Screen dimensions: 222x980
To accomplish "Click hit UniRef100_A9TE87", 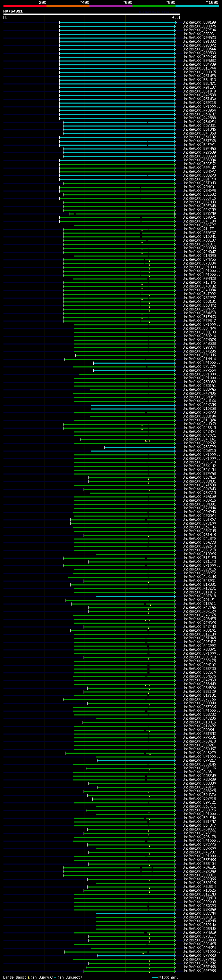I will point(199,88).
